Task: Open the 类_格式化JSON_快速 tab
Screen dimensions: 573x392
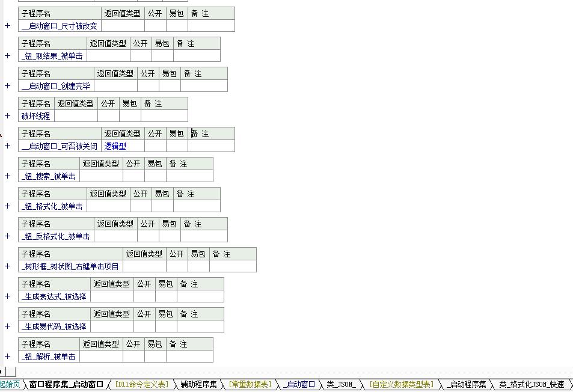Action: [532, 384]
